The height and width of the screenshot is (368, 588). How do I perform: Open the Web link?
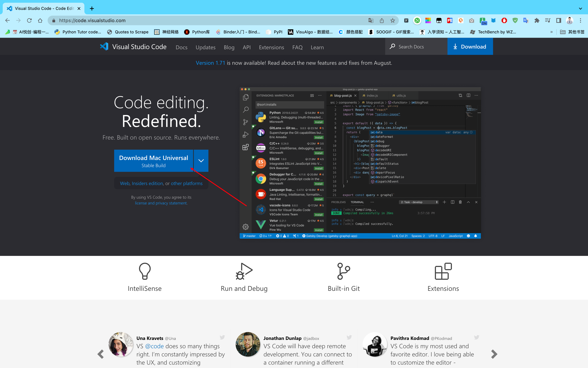[x=125, y=183]
